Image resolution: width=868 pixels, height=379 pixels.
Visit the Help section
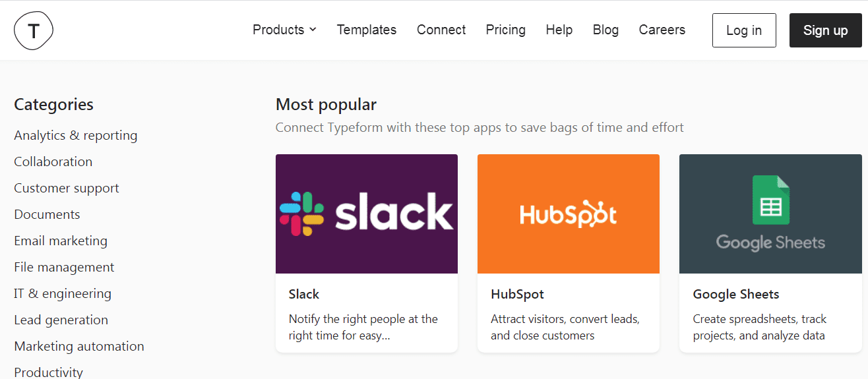click(559, 30)
